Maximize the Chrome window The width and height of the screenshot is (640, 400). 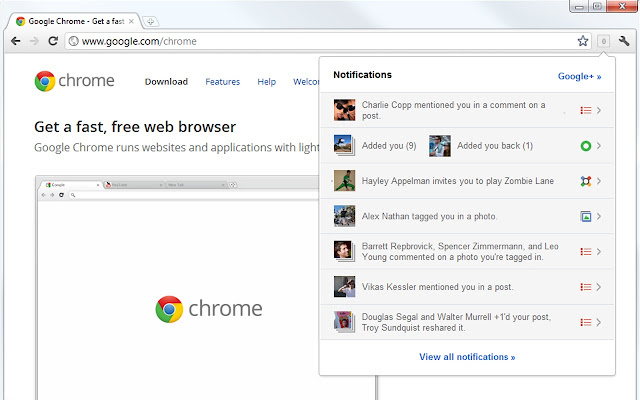[x=597, y=7]
